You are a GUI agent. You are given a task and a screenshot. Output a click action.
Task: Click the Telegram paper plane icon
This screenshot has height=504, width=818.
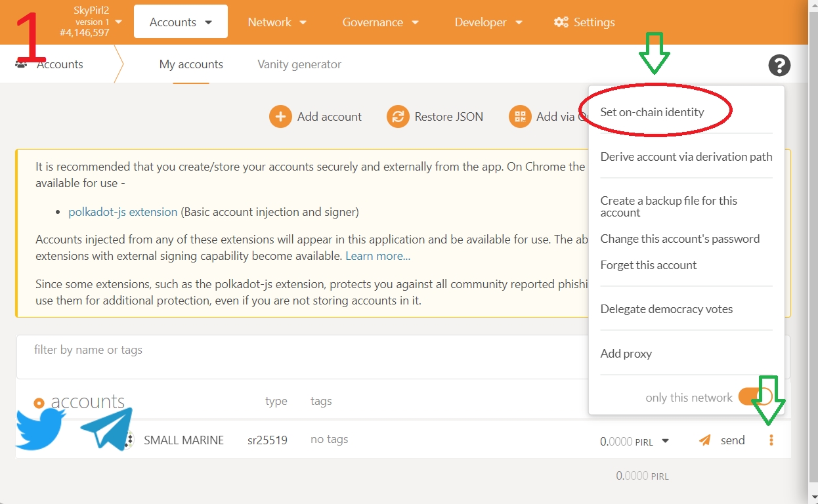tap(106, 429)
